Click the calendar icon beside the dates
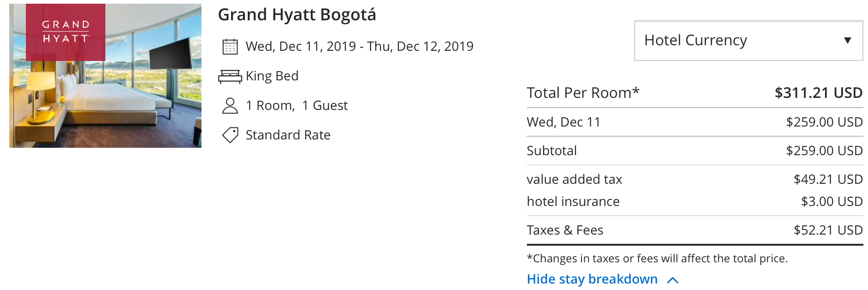Screen dimensions: 868x290 pos(230,47)
